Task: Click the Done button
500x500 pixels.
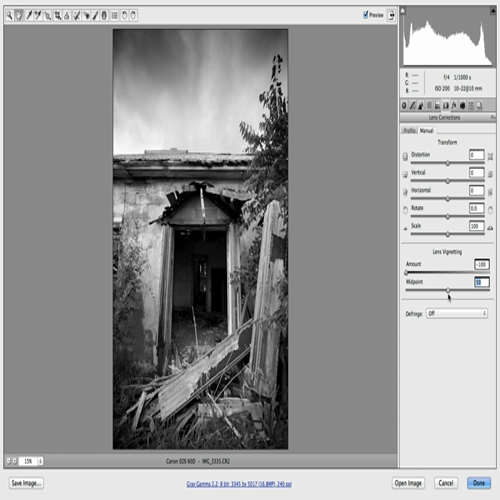Action: (x=479, y=483)
